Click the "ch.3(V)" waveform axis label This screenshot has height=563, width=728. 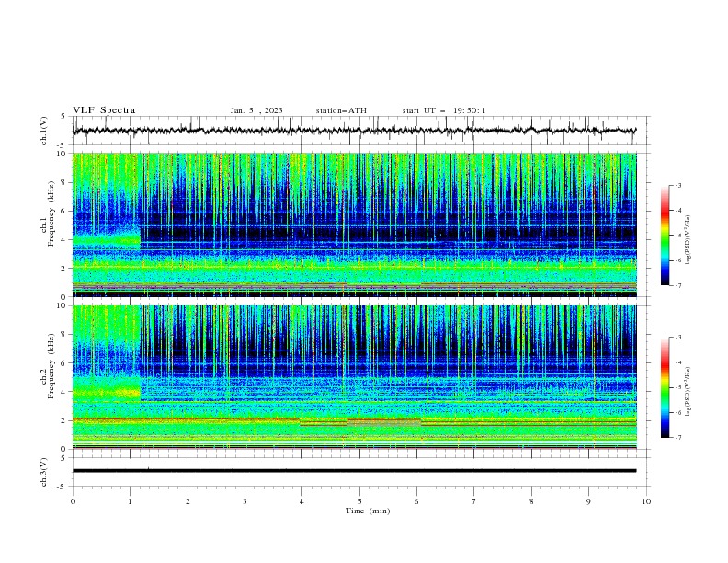pos(44,472)
